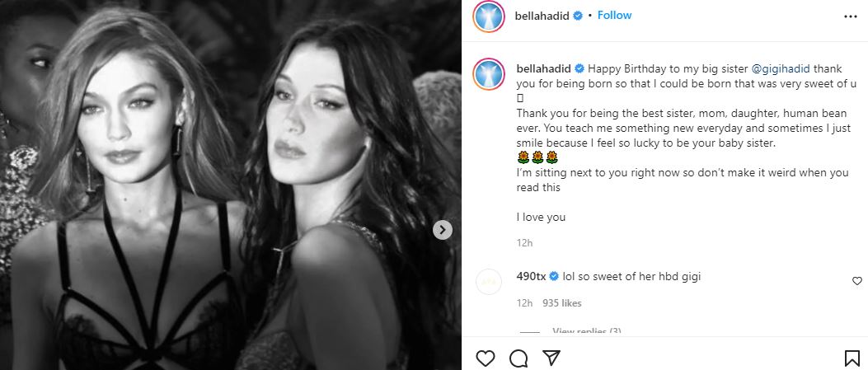868x370 pixels.
Task: Like the 490tx comment with small heart
Action: point(857,281)
